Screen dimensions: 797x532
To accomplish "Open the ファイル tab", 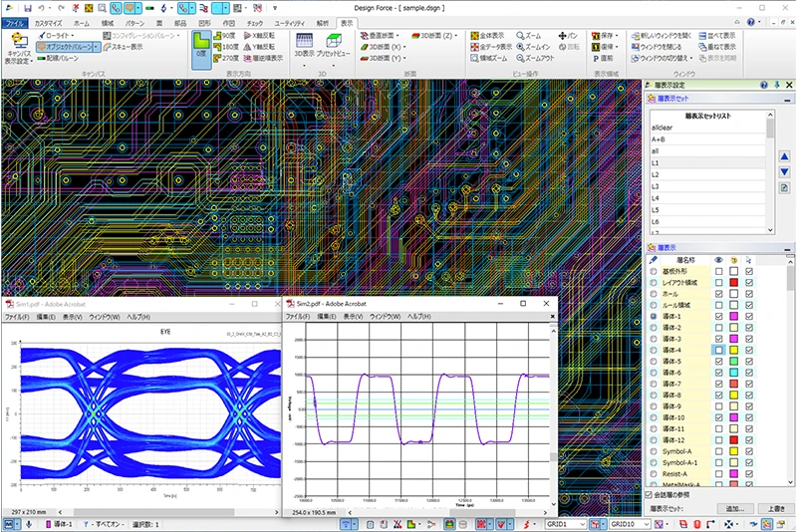I will click(x=14, y=23).
